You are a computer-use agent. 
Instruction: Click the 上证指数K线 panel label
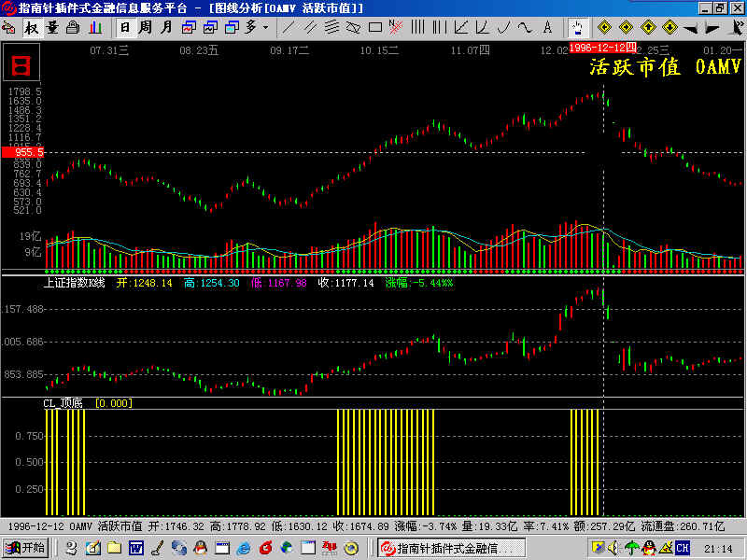pos(74,283)
